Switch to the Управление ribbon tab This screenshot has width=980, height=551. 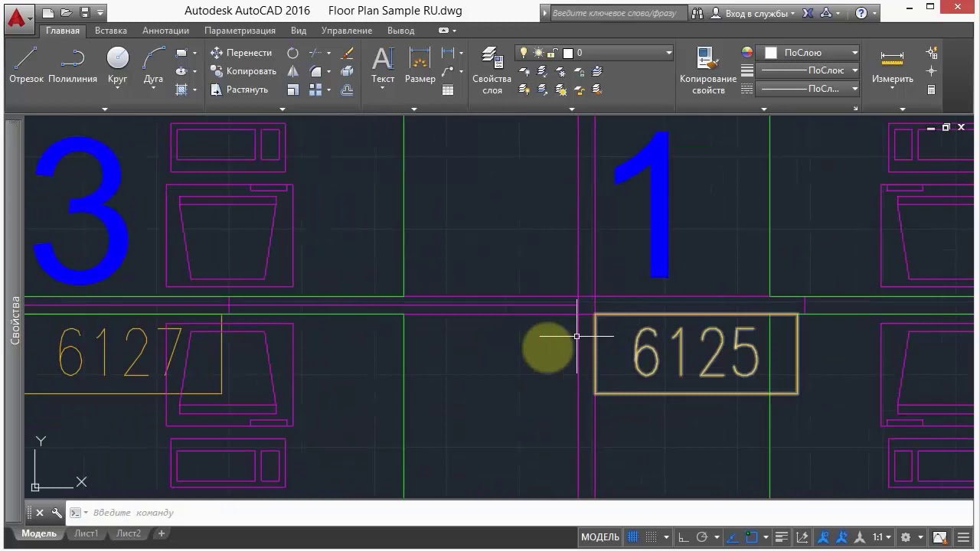(347, 31)
